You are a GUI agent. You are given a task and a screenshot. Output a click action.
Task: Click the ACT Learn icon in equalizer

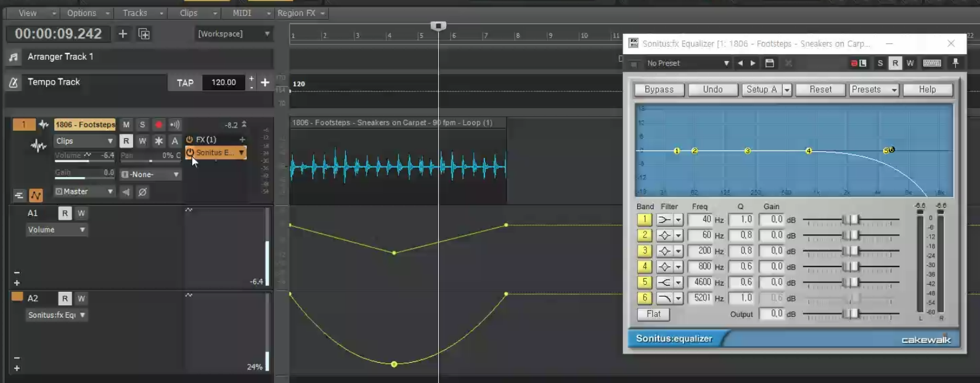tap(859, 63)
